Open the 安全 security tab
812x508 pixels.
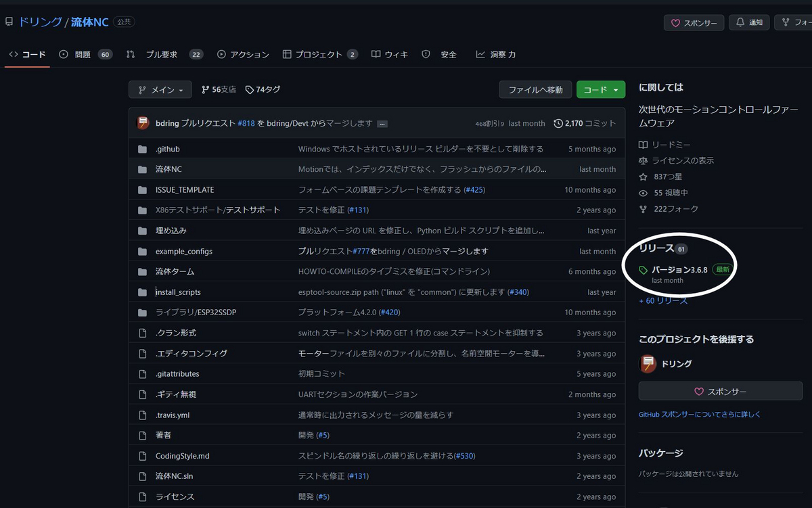(439, 54)
